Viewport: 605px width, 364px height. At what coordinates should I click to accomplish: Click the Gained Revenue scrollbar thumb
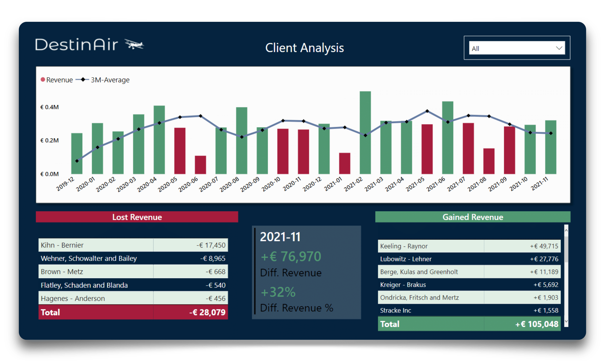coord(566,249)
